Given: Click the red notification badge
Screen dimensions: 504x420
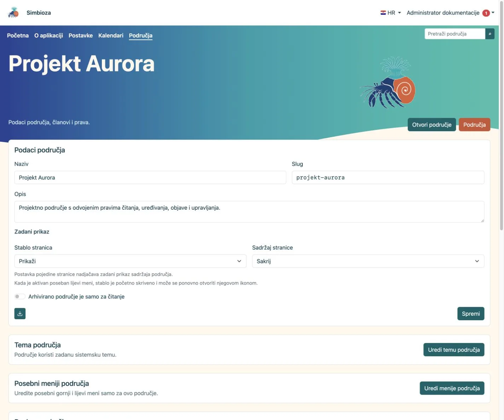Looking at the screenshot, I should click(x=486, y=13).
